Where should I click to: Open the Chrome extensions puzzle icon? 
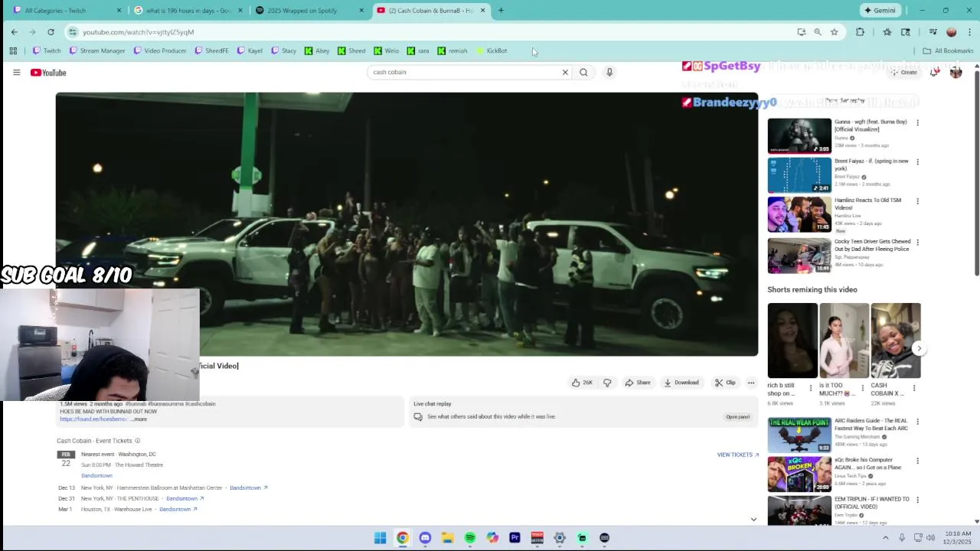click(x=860, y=31)
